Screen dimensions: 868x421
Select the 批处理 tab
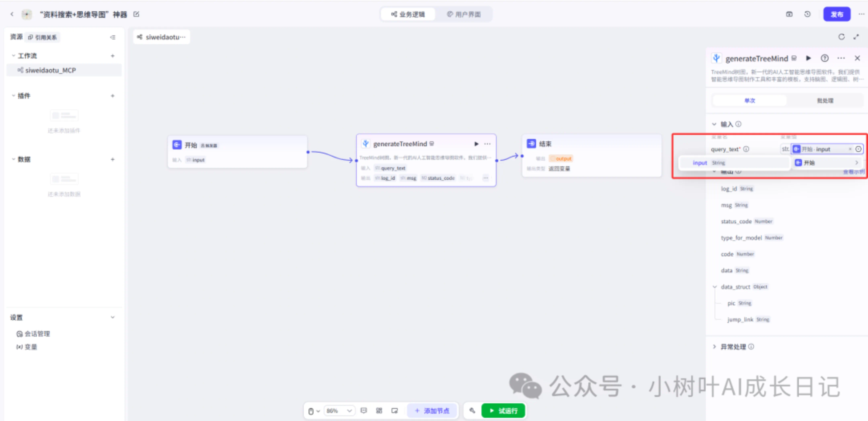click(825, 100)
